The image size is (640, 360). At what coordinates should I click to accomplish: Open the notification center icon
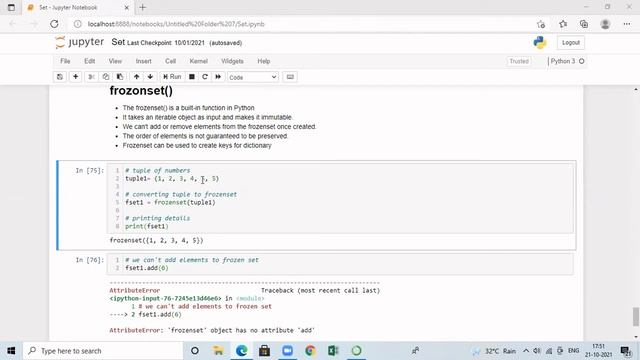(x=626, y=351)
